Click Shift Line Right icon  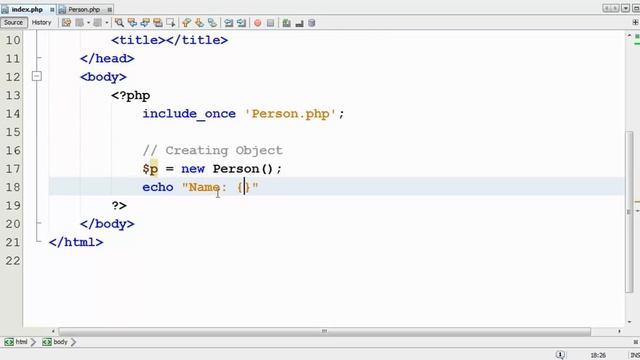(241, 23)
